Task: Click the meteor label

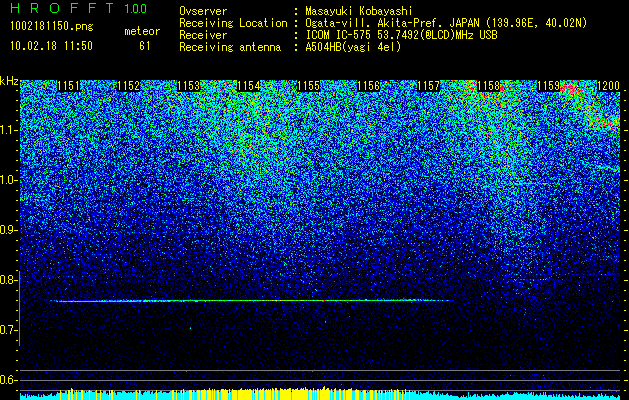Action: 142,31
